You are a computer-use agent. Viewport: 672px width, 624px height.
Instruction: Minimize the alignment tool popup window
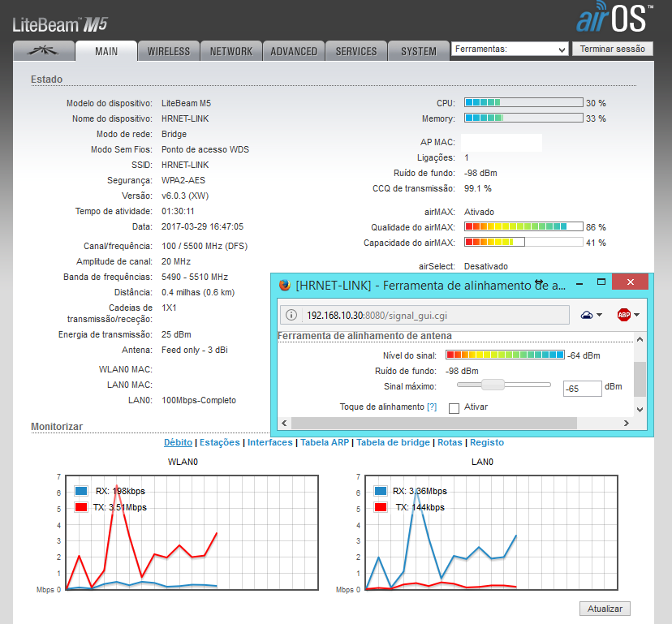[579, 284]
